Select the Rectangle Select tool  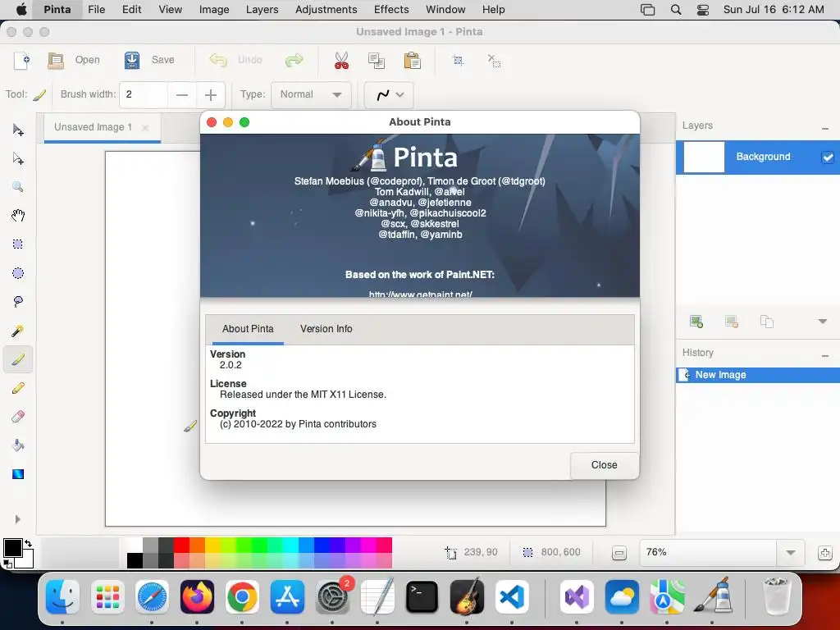[18, 244]
